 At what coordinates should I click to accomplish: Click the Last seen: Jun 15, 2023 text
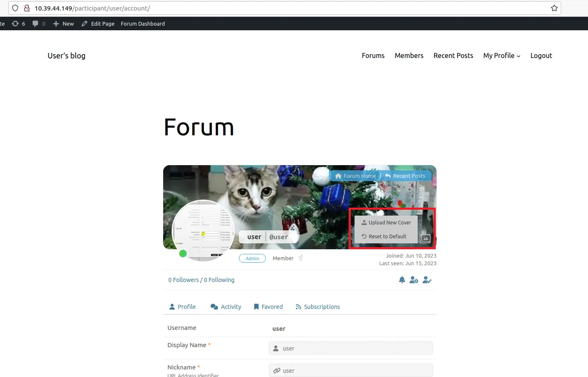click(x=408, y=263)
